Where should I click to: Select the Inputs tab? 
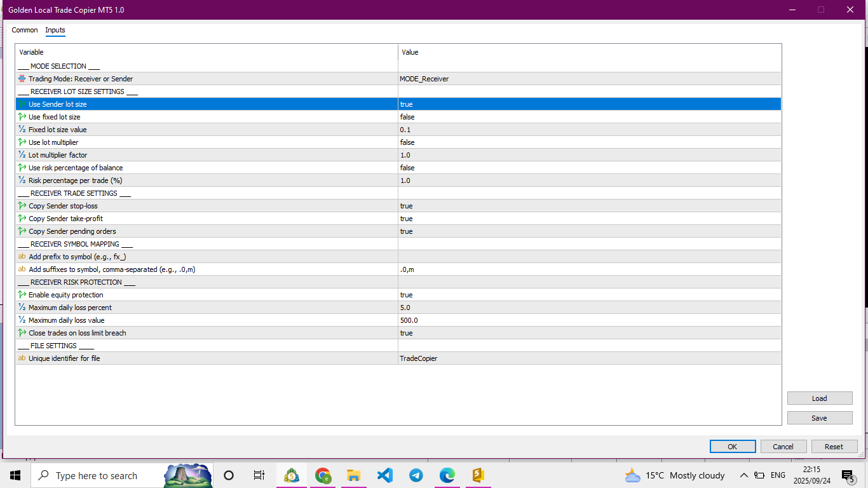(x=55, y=30)
